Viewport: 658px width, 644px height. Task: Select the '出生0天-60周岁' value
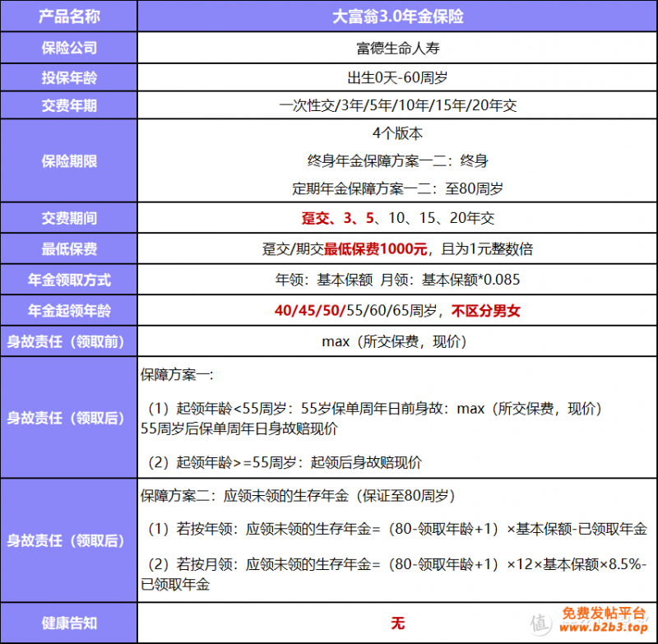click(397, 77)
